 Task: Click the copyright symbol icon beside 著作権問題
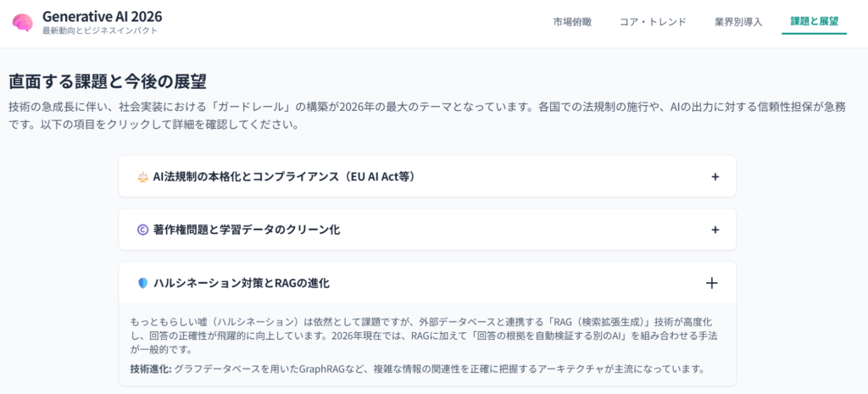[142, 230]
